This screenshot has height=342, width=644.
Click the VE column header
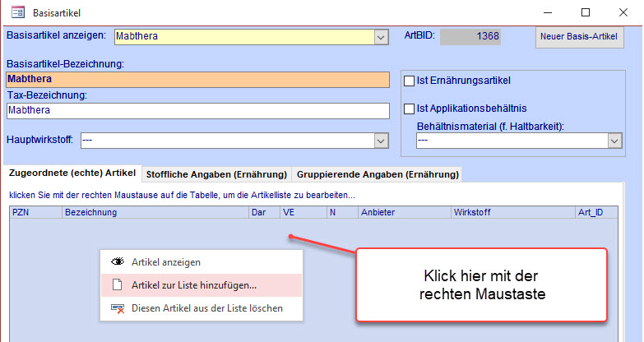click(x=303, y=212)
